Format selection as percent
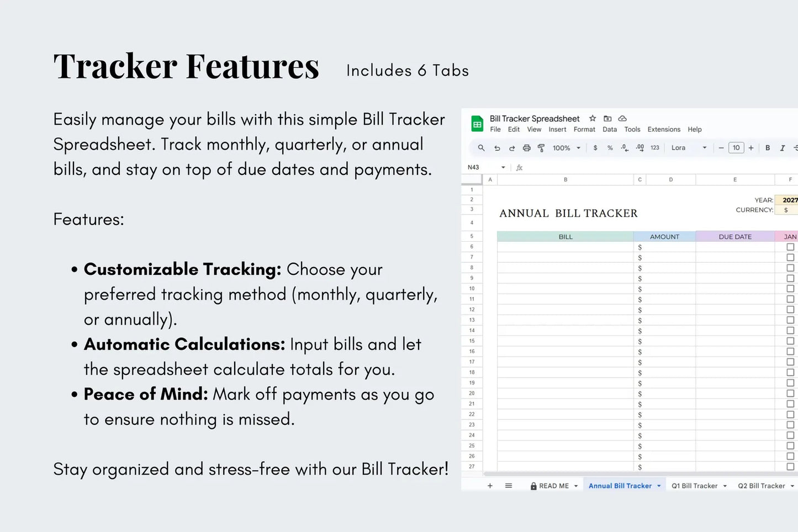The image size is (798, 532). coord(610,148)
